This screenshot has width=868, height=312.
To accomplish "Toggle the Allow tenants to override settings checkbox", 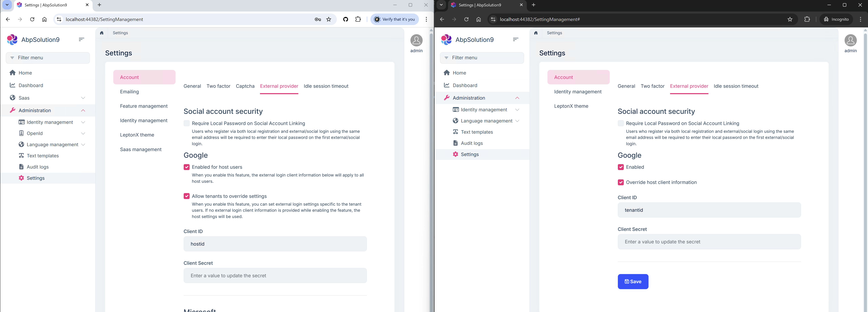I will (187, 196).
